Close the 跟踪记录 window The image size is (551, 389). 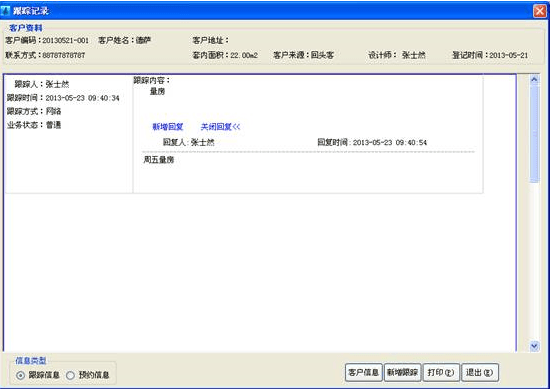click(x=539, y=11)
